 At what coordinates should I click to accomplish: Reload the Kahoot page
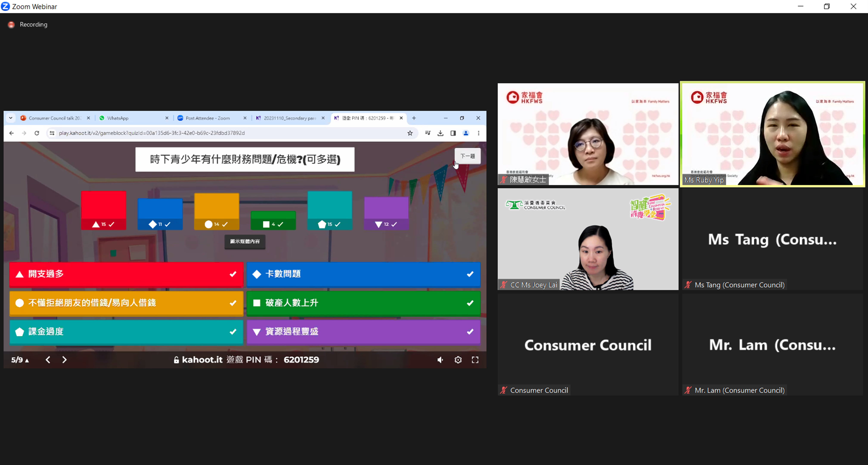click(x=37, y=133)
